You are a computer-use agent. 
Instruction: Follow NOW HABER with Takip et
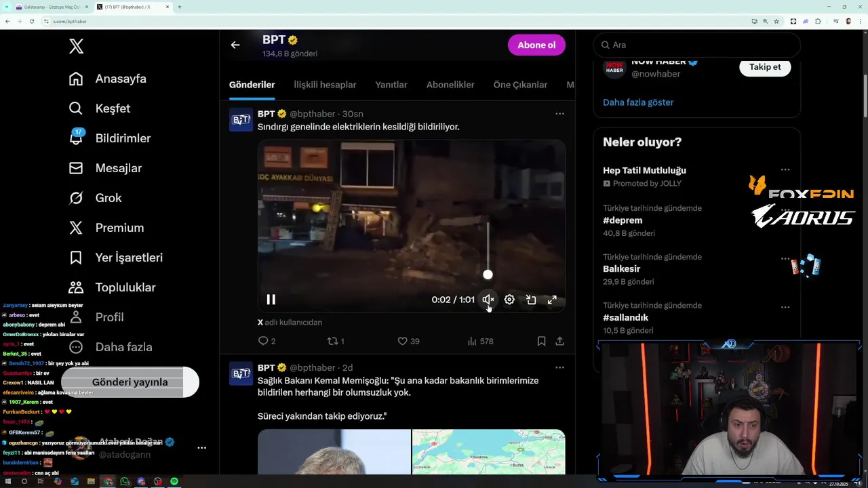[765, 67]
